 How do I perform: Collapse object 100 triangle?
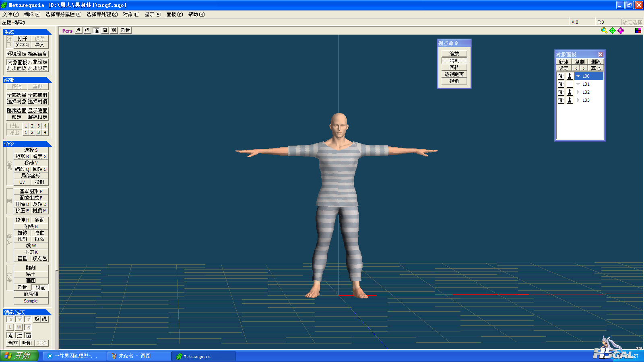click(578, 76)
